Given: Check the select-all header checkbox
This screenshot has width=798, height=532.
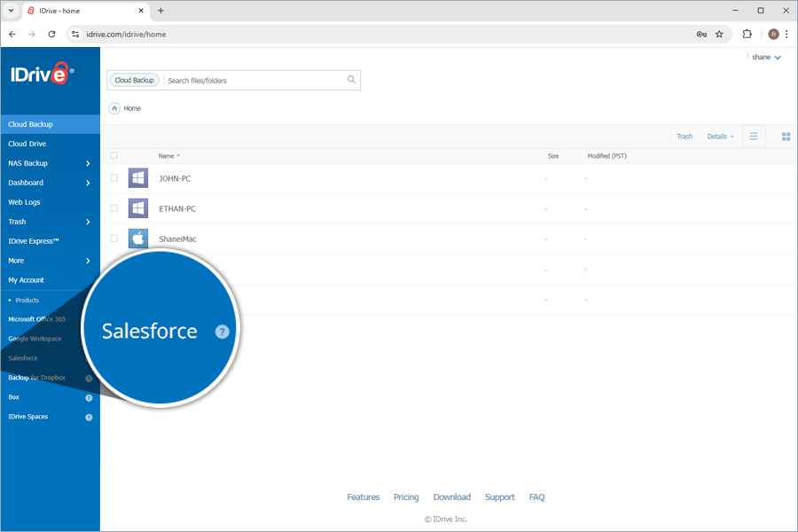Looking at the screenshot, I should pos(113,156).
